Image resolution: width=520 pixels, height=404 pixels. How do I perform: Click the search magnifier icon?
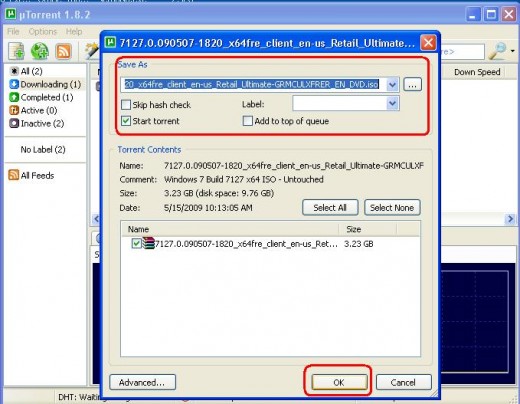(x=497, y=51)
